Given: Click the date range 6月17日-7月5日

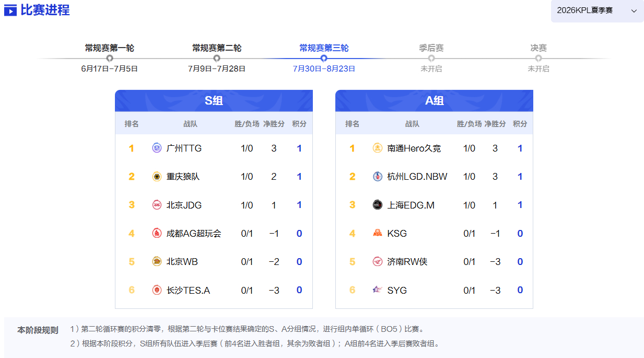Looking at the screenshot, I should [x=110, y=68].
